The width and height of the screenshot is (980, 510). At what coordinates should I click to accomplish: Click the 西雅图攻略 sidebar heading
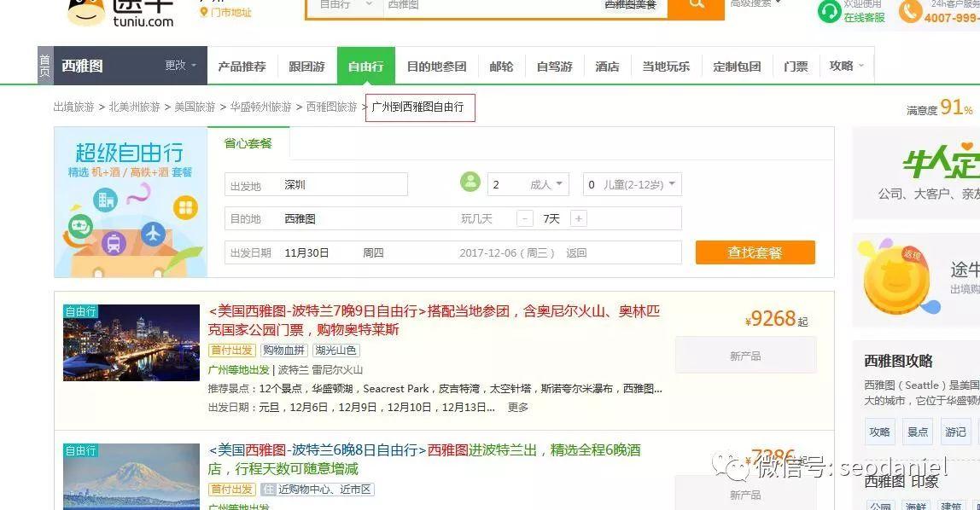tap(898, 361)
